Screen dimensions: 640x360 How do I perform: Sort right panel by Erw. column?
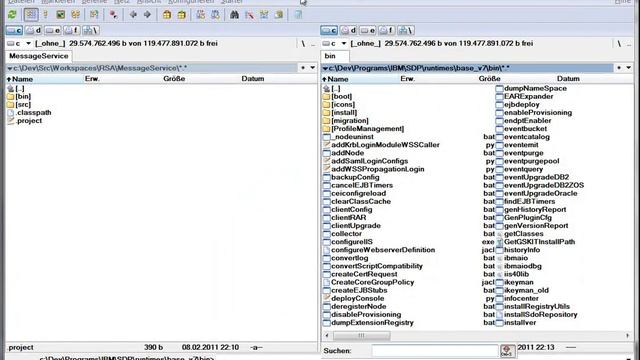(x=407, y=79)
